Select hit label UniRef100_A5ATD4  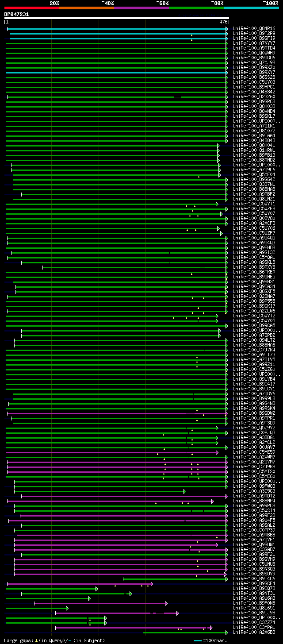pos(254,48)
